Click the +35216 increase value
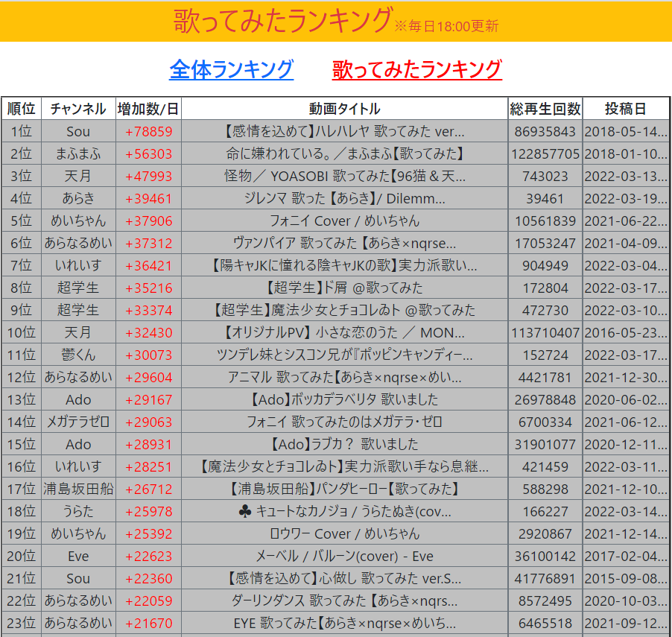The width and height of the screenshot is (672, 637). pyautogui.click(x=149, y=288)
